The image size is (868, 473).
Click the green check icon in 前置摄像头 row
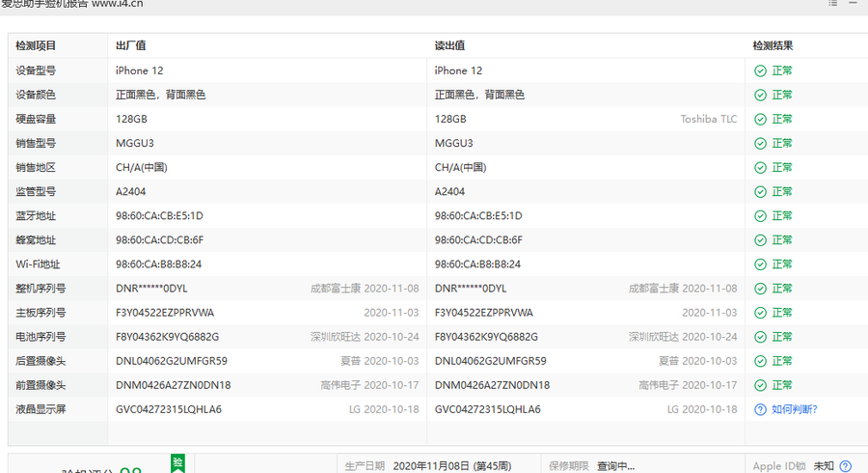tap(760, 385)
